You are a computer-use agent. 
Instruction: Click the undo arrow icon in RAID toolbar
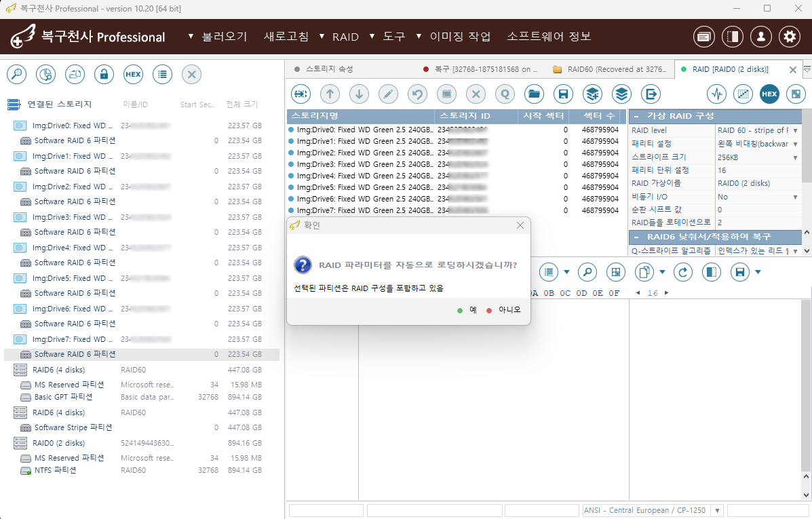point(417,94)
